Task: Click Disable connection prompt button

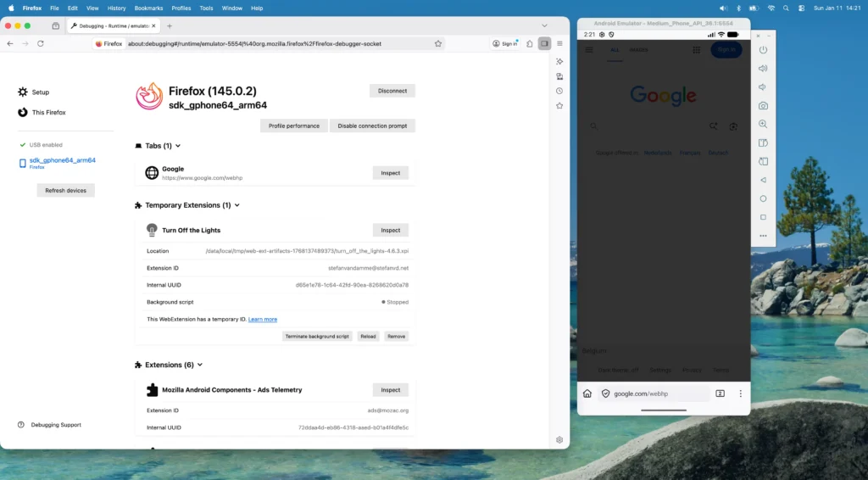Action: [372, 126]
